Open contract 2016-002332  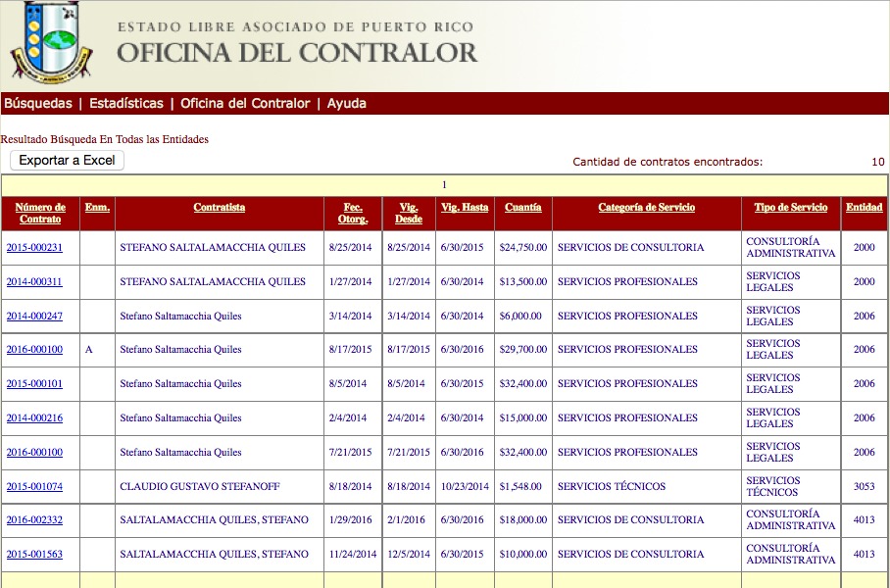point(34,520)
